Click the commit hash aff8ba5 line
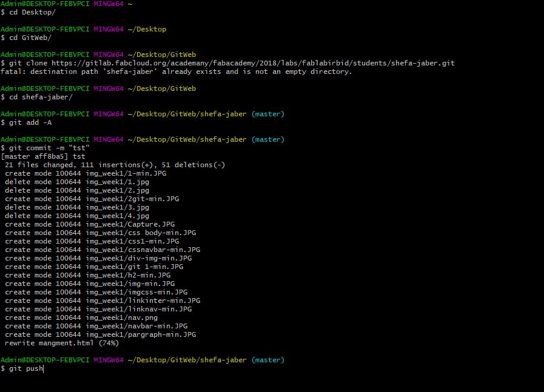 [43, 156]
